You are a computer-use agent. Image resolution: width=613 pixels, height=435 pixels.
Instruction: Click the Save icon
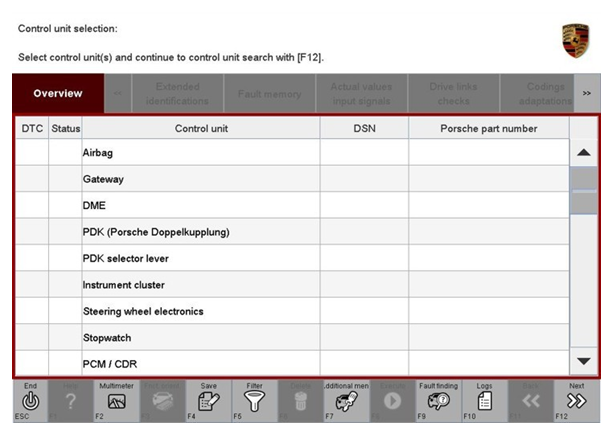point(209,402)
